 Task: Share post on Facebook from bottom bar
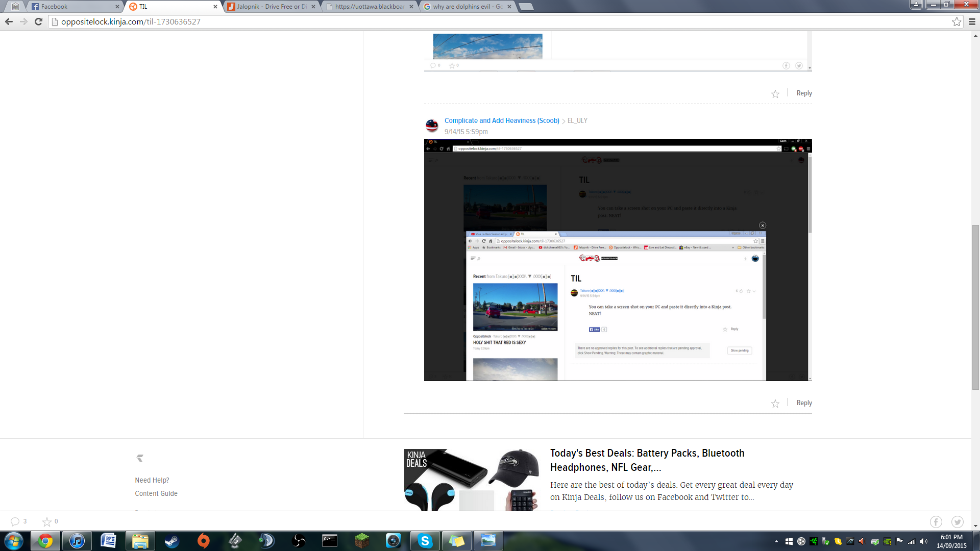[x=936, y=522]
